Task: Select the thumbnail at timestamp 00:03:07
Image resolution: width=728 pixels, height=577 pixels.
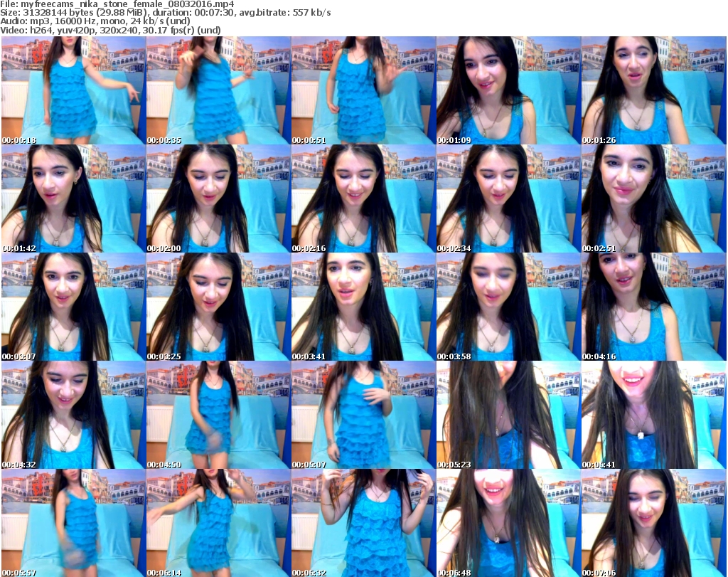Action: tap(73, 307)
